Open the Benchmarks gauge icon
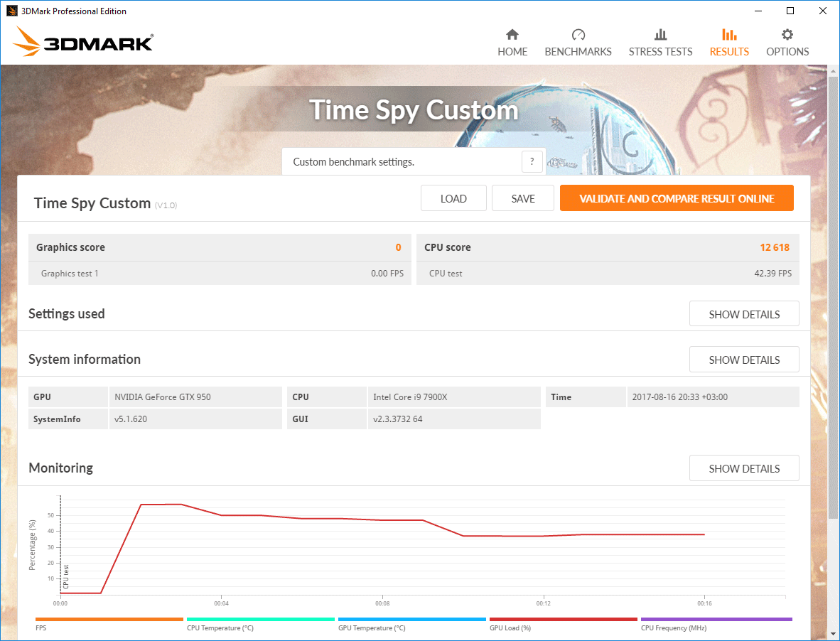 [x=578, y=35]
